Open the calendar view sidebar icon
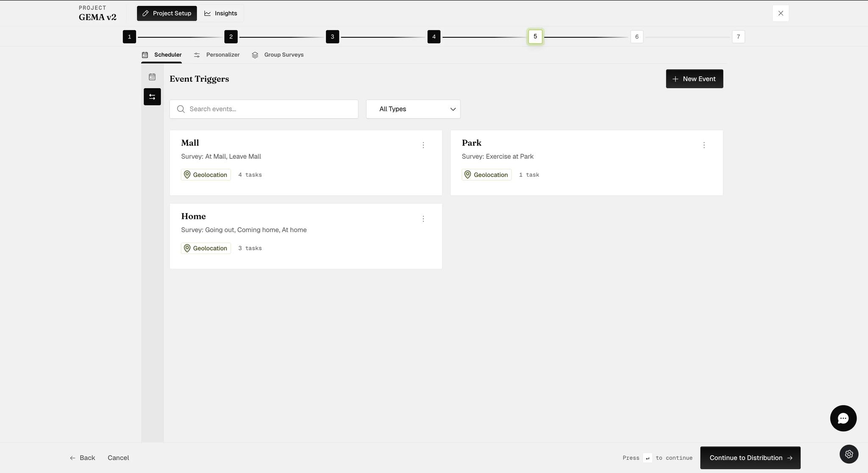The image size is (868, 473). [x=152, y=77]
